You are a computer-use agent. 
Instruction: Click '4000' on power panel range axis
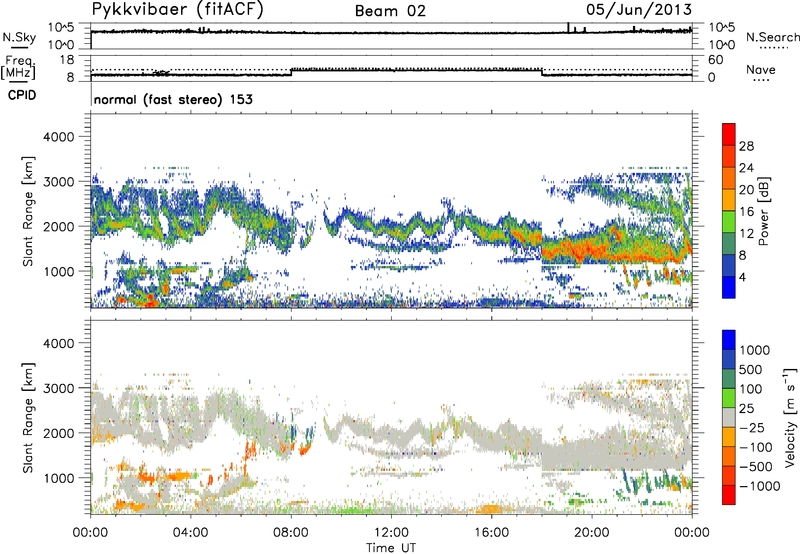tap(58, 137)
